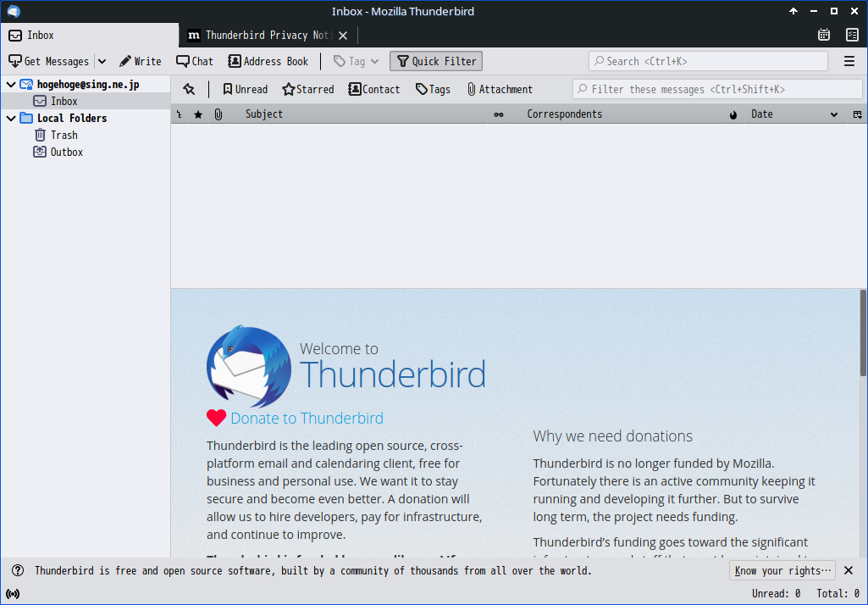Select the hogehoge@sing.ne.jp account
This screenshot has height=605, width=868.
(88, 85)
